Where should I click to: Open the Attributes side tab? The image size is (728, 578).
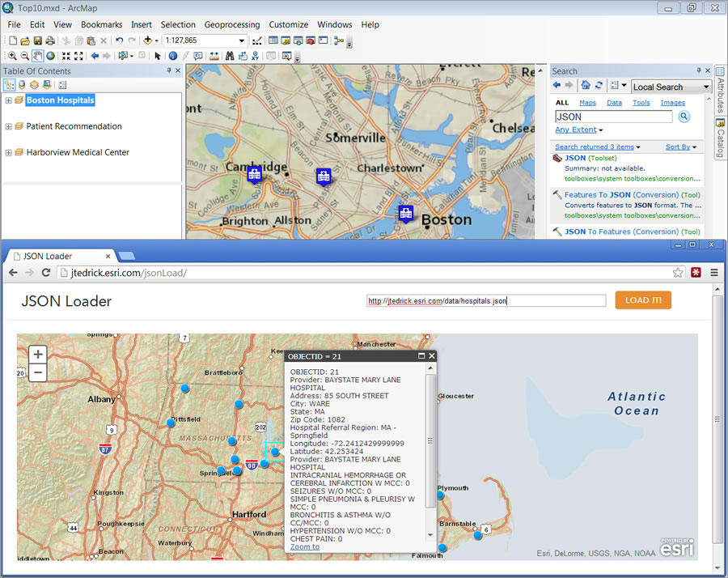point(720,90)
